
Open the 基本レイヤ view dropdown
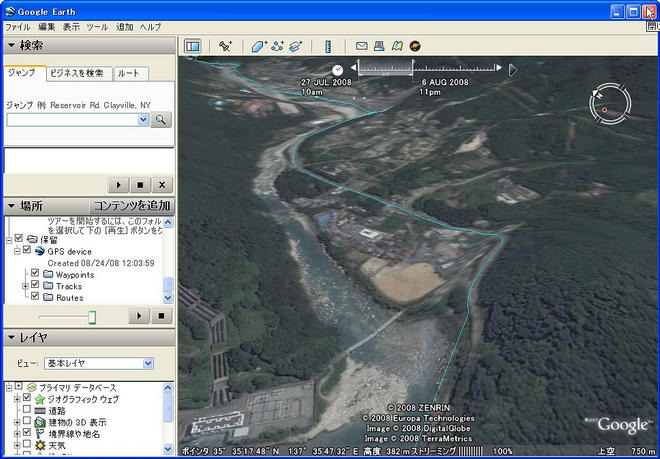146,363
